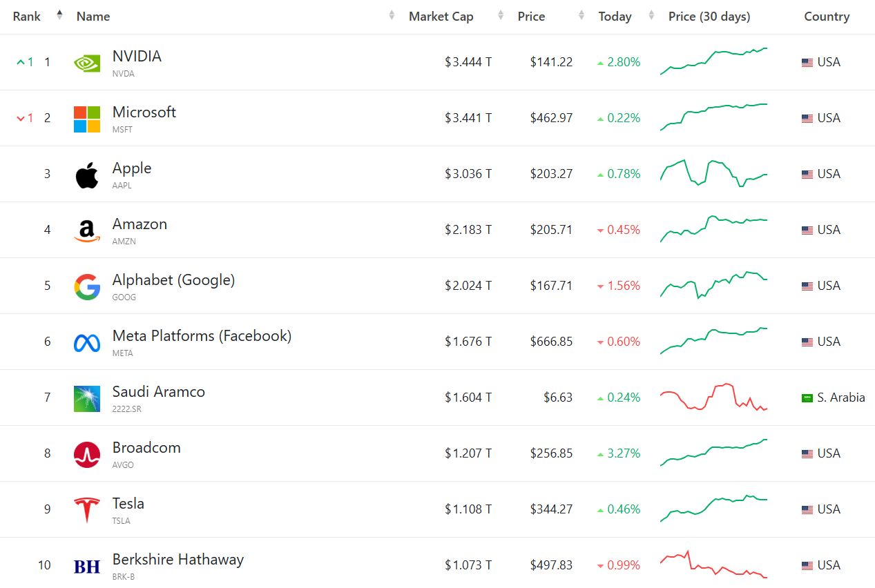The image size is (875, 588).
Task: Click the Apple logo icon
Action: click(x=87, y=175)
